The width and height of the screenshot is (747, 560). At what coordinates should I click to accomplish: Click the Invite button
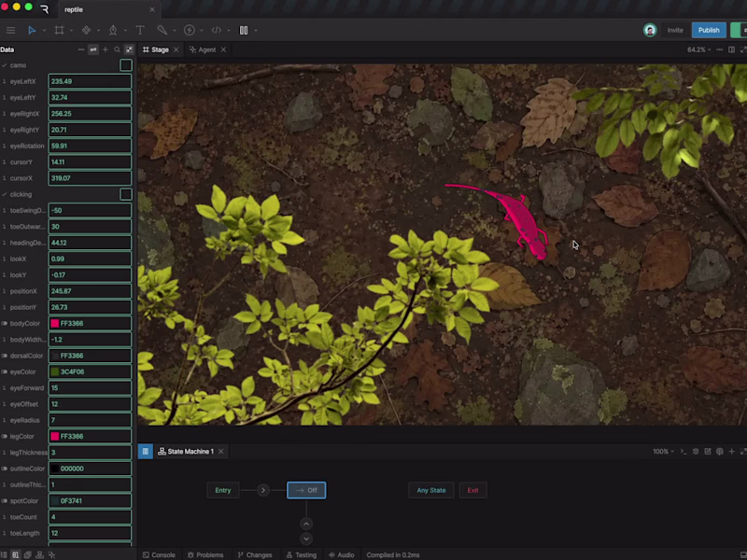(674, 30)
